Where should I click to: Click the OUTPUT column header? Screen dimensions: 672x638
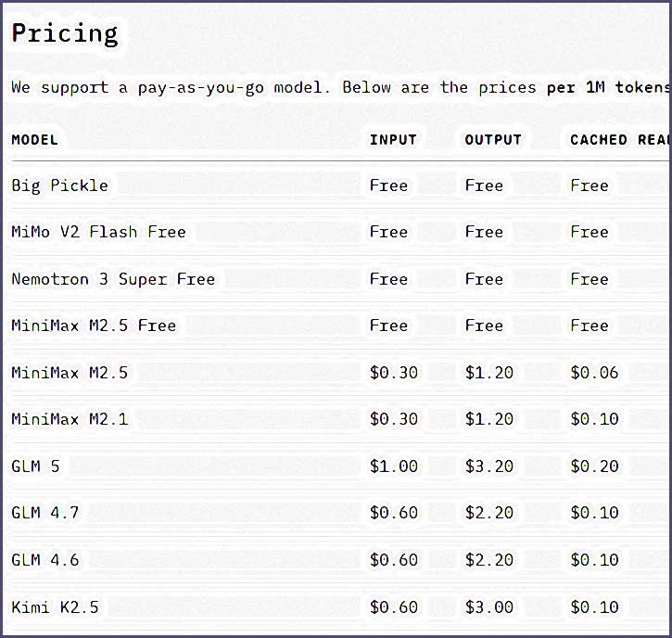click(493, 140)
